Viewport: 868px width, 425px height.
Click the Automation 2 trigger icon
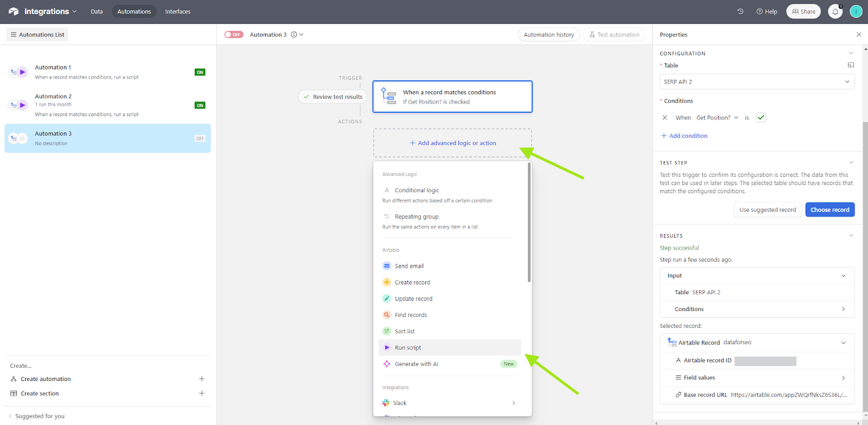click(14, 105)
